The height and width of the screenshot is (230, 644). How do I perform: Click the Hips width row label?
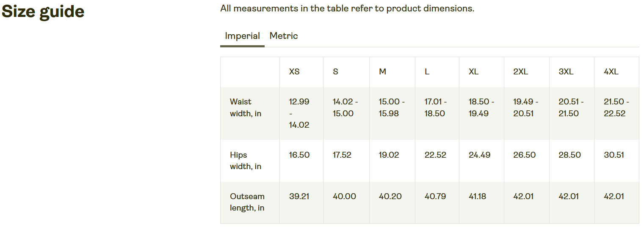[246, 161]
